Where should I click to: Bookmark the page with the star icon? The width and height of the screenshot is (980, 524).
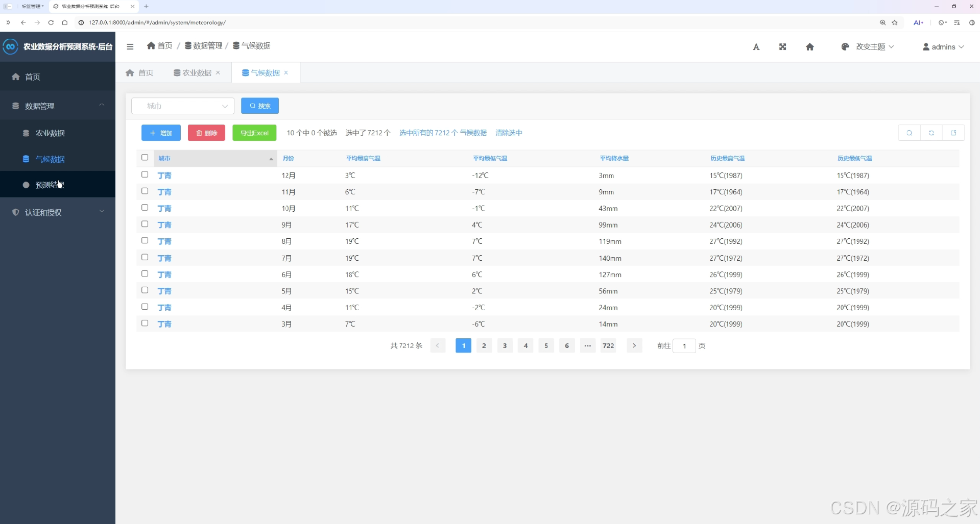point(895,22)
